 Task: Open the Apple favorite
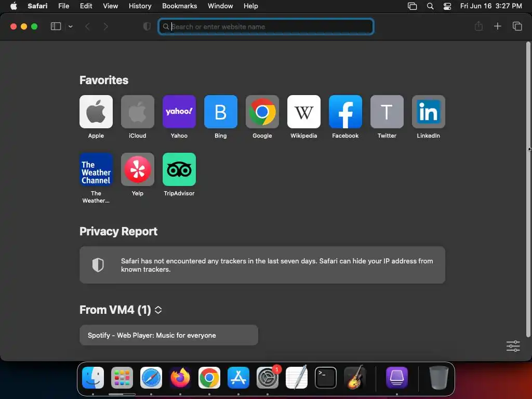click(x=96, y=112)
